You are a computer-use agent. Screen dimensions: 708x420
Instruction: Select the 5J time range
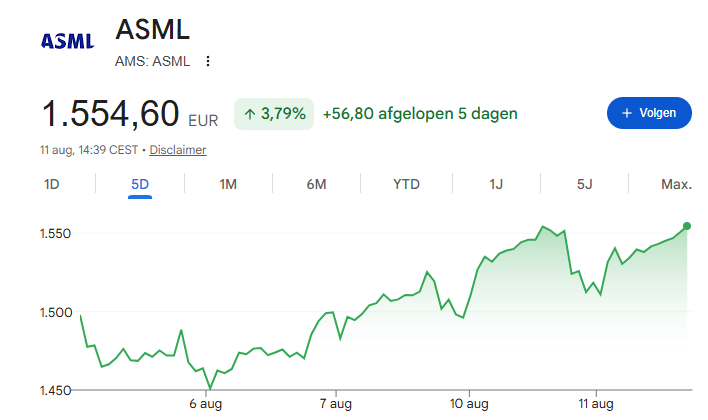tap(584, 184)
